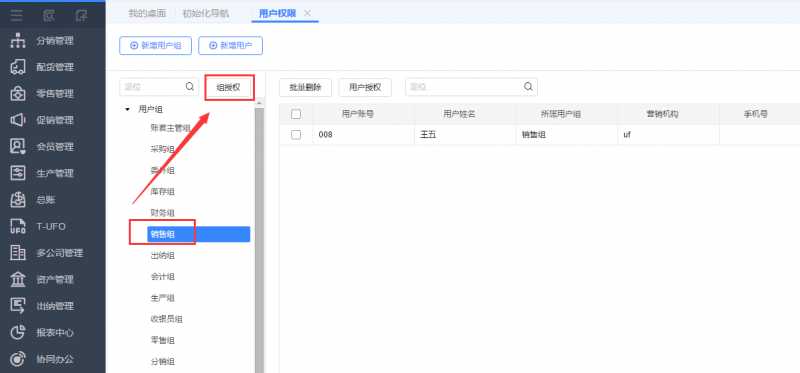Viewport: 800px width, 373px height.
Task: Open 会员管理 icon
Action: (x=18, y=147)
